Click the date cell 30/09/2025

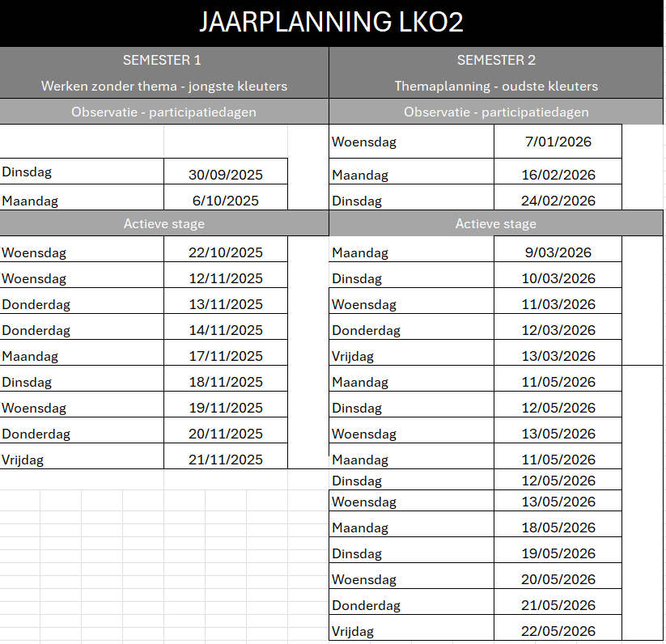[x=225, y=175]
